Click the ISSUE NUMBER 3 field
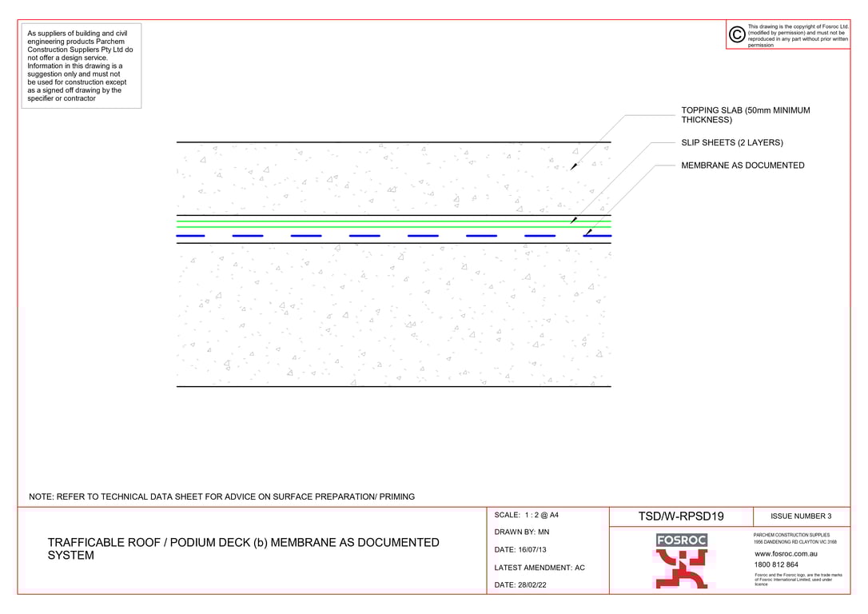This screenshot has width=868, height=614. tap(802, 516)
